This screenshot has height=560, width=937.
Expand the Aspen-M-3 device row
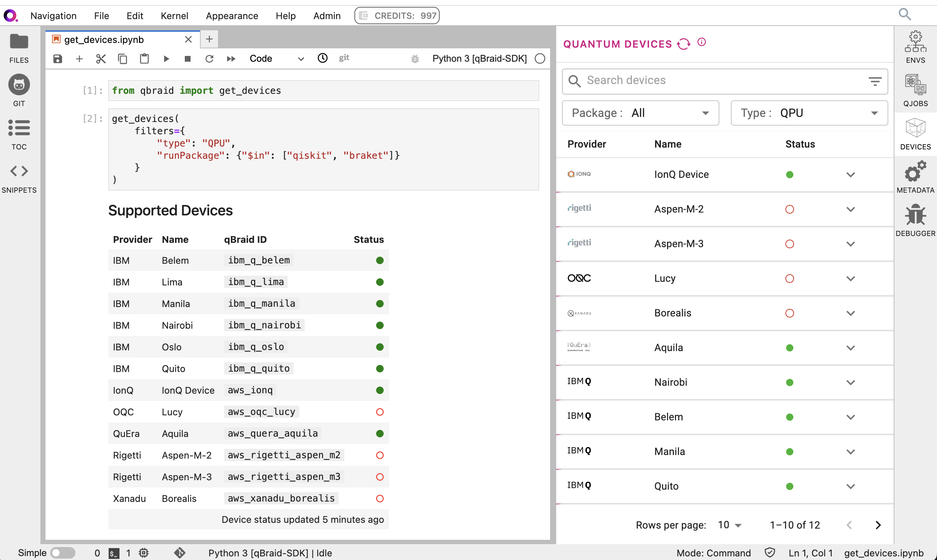click(850, 244)
